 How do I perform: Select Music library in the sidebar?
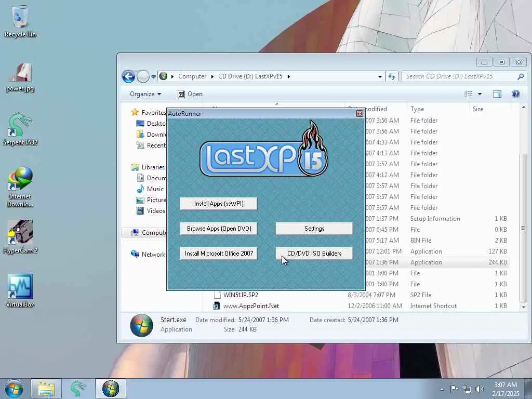click(x=150, y=189)
